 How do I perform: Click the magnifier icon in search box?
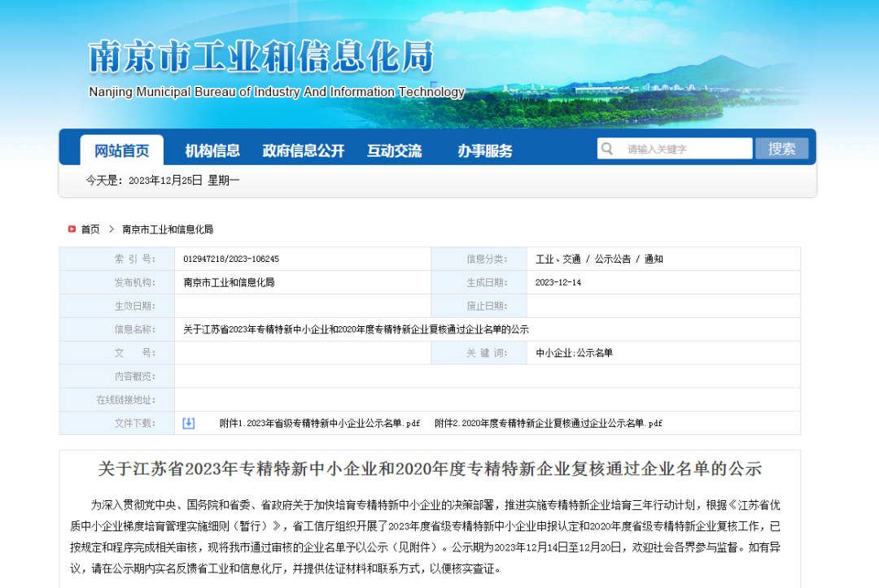pos(607,149)
